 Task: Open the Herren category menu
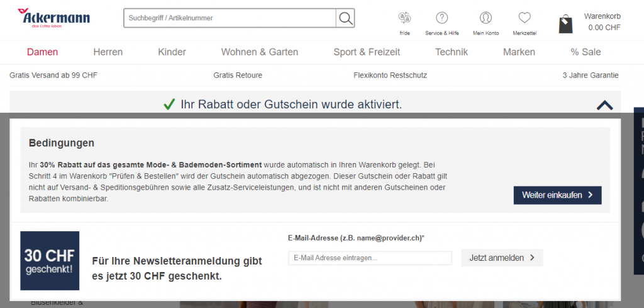108,52
